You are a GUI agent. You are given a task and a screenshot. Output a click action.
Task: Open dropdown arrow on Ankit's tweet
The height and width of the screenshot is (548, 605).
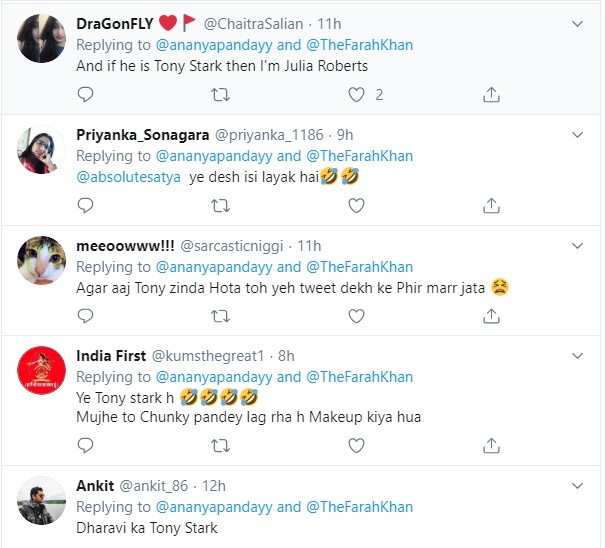577,485
